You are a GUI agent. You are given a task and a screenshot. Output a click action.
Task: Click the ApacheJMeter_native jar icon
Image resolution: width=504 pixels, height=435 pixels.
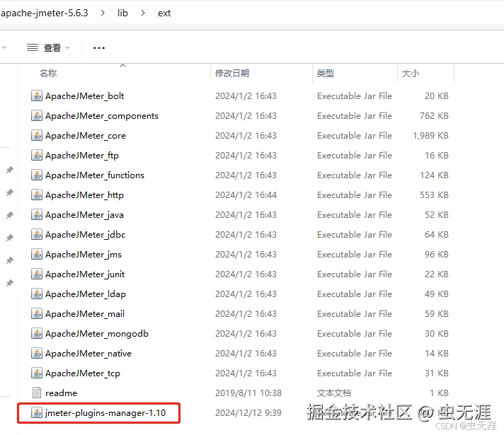(37, 354)
